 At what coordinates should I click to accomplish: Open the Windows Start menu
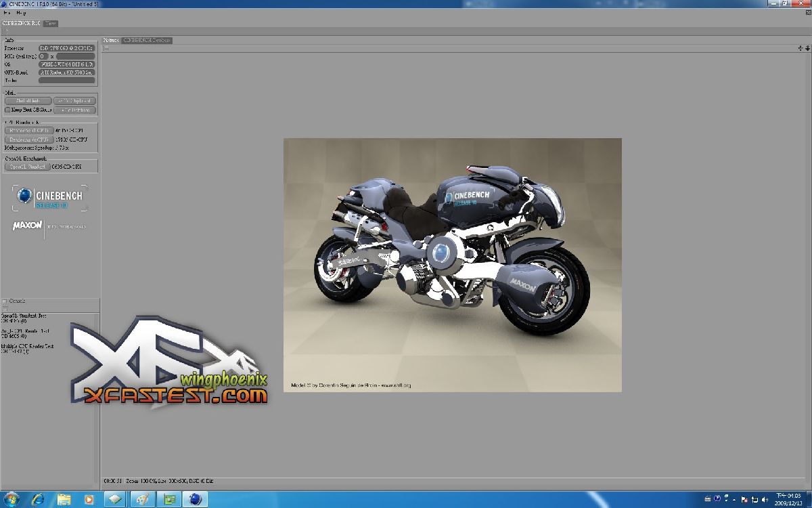pyautogui.click(x=12, y=499)
